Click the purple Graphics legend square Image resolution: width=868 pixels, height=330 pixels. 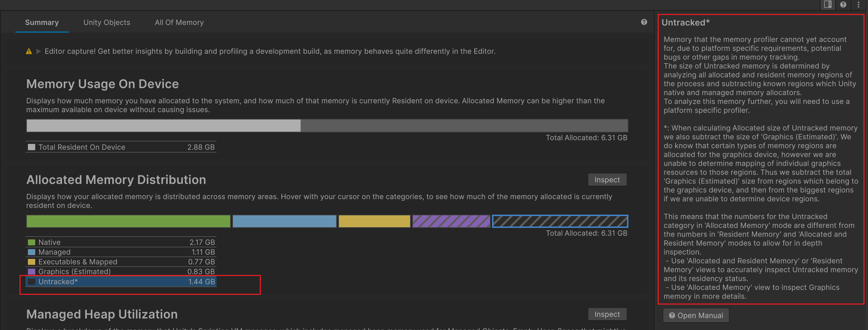pos(31,271)
